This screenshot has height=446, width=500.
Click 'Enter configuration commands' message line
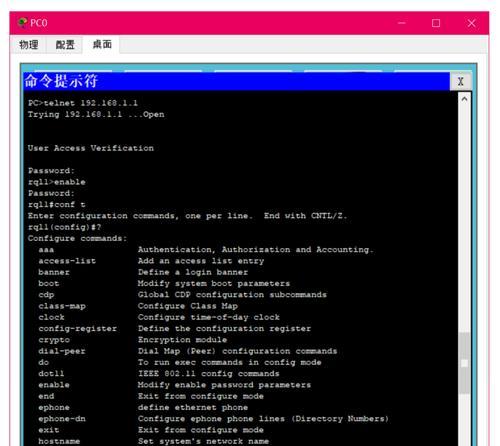click(x=187, y=216)
